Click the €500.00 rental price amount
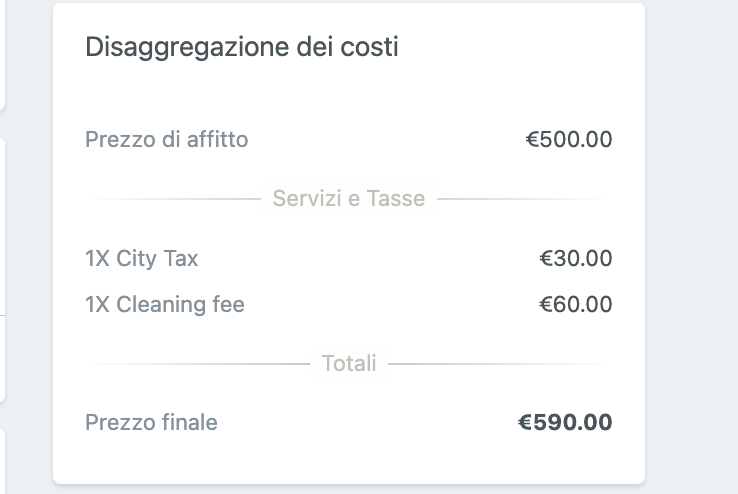 tap(569, 140)
